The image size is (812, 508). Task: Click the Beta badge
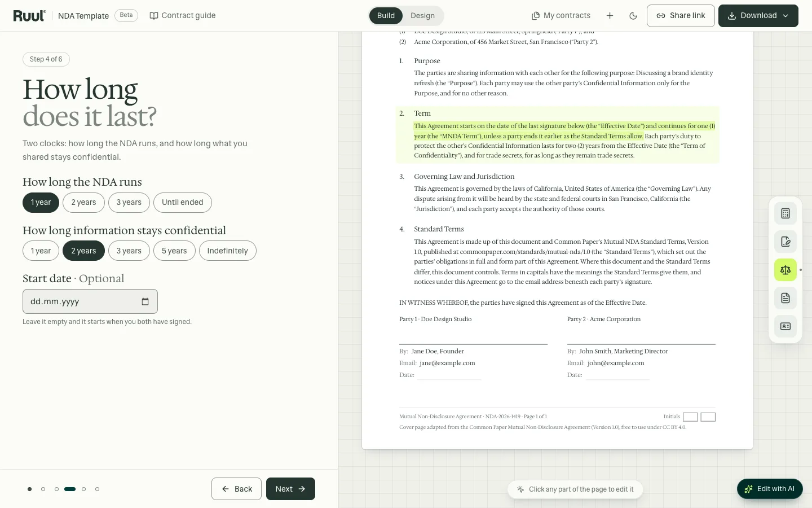click(x=126, y=15)
